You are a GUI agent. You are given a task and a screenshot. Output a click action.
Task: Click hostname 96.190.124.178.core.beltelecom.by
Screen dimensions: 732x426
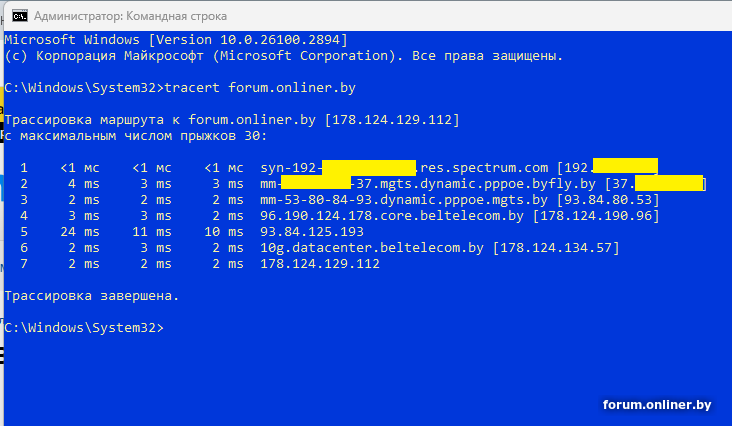click(x=392, y=215)
